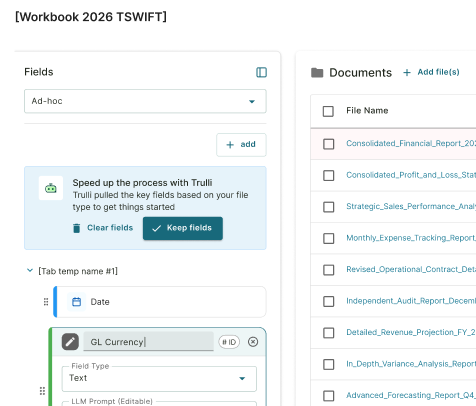Viewport: 476px width, 406px height.
Task: Check the Consolidated_Profit_and_Loss row checkbox
Action: point(329,175)
